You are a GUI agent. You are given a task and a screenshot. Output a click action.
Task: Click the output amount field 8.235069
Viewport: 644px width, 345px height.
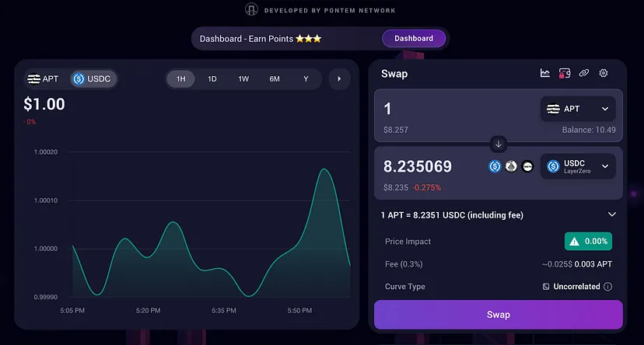[418, 166]
